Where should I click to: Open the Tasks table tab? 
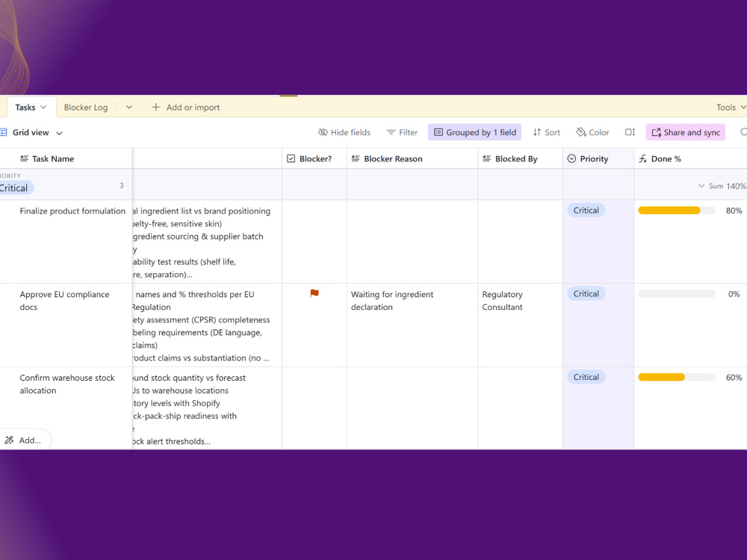tap(30, 107)
